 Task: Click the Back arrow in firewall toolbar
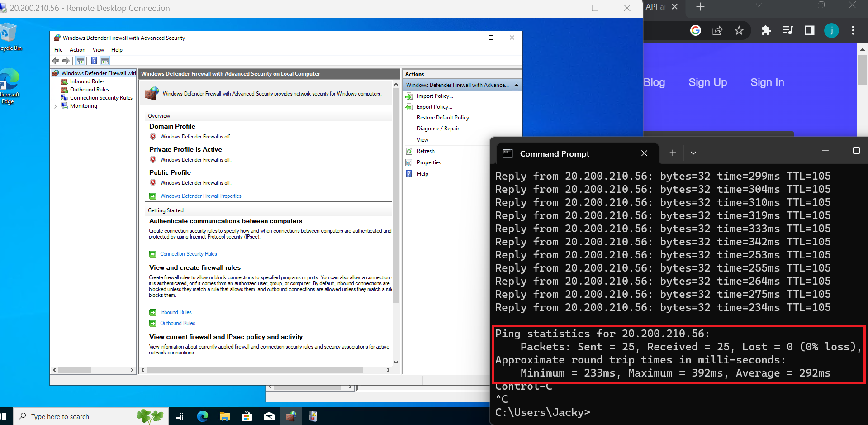[56, 61]
